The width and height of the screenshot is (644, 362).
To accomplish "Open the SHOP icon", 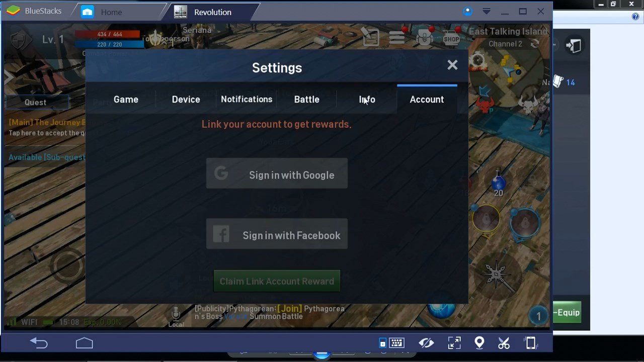I will point(451,38).
